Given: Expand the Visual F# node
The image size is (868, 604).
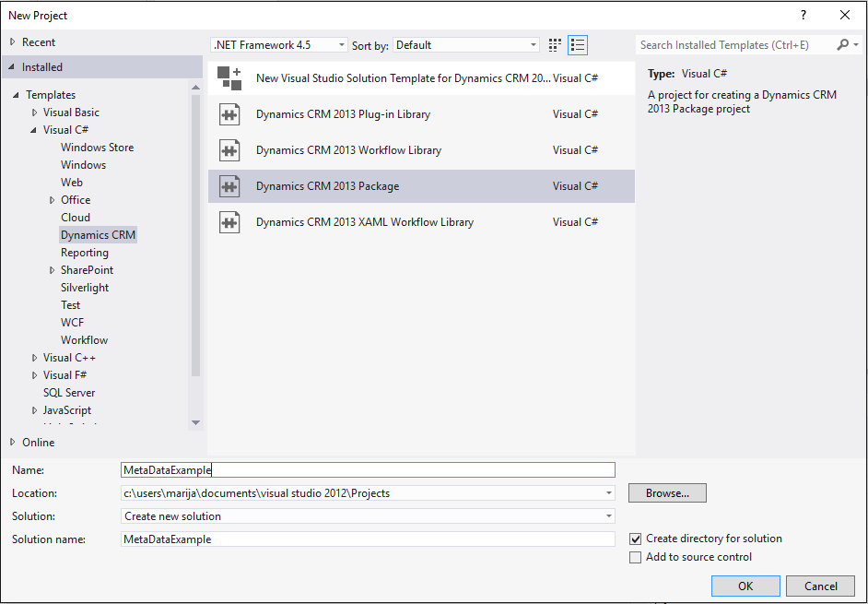Looking at the screenshot, I should [x=34, y=375].
